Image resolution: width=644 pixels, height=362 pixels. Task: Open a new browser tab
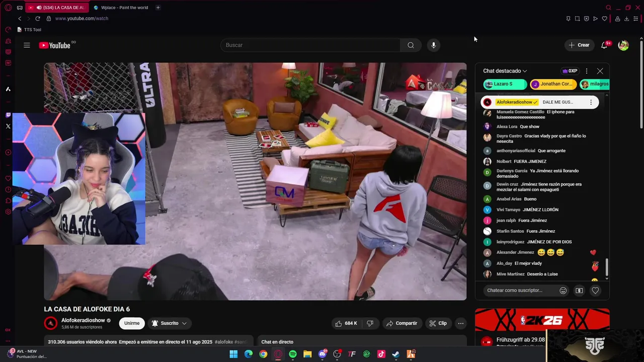(158, 8)
